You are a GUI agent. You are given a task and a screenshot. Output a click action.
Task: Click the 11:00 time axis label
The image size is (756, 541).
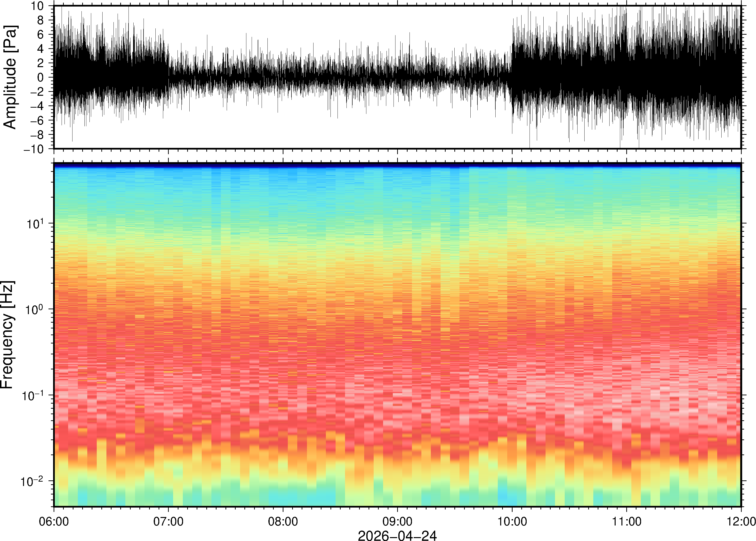pyautogui.click(x=626, y=521)
